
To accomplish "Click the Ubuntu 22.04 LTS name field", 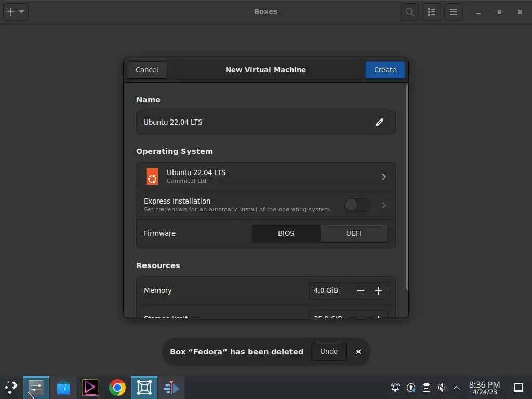I will pos(265,122).
